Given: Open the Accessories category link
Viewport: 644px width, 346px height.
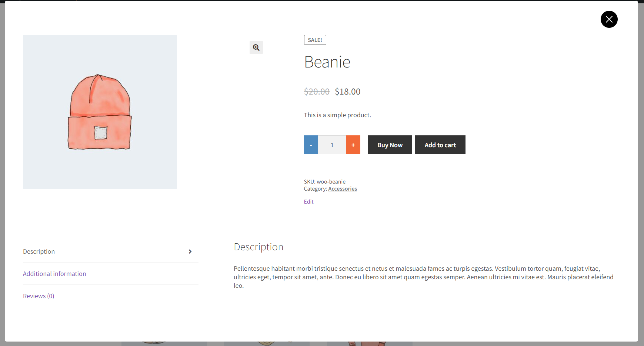Looking at the screenshot, I should tap(342, 188).
